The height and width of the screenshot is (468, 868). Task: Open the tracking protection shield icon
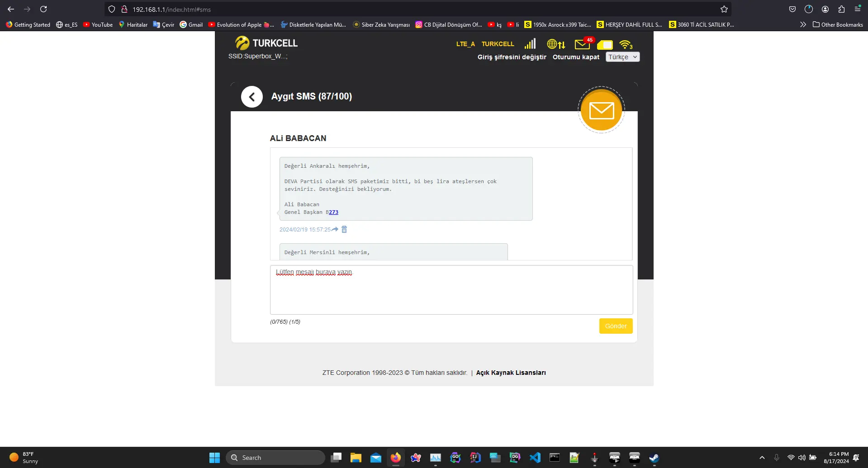pos(112,9)
